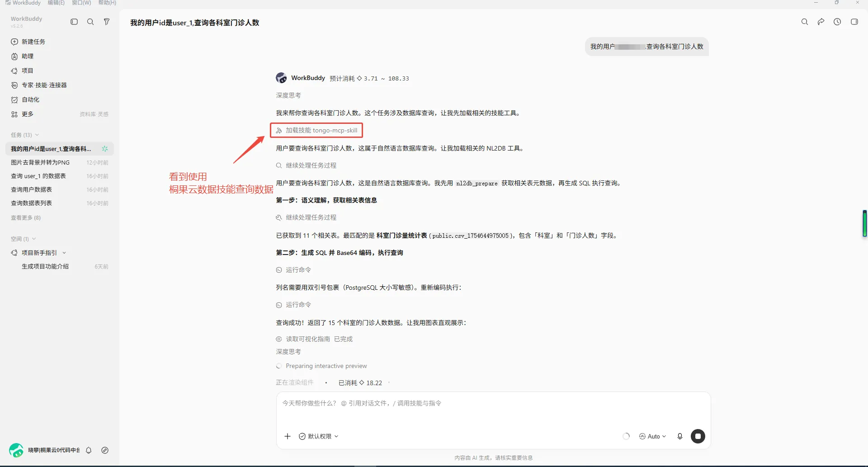
Task: Create a new task via 新建任务
Action: [x=28, y=42]
